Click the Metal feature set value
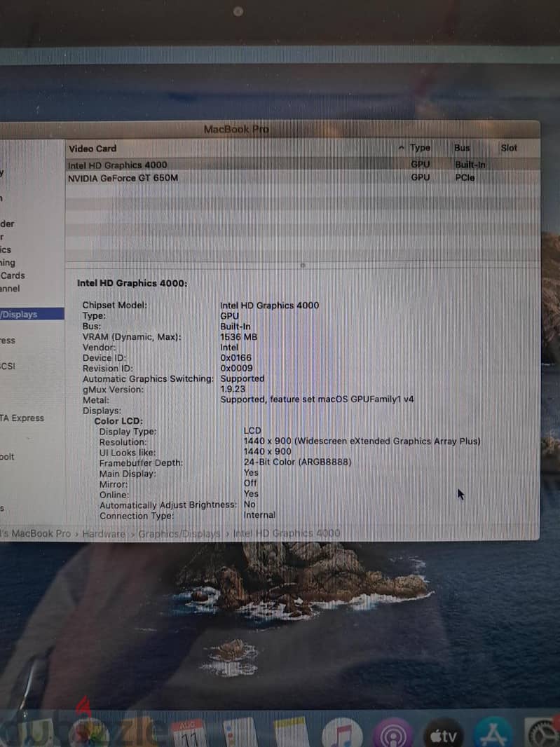 click(x=317, y=399)
